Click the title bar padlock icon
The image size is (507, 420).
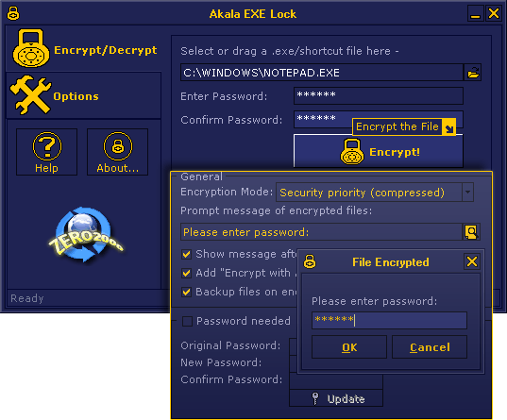(13, 13)
